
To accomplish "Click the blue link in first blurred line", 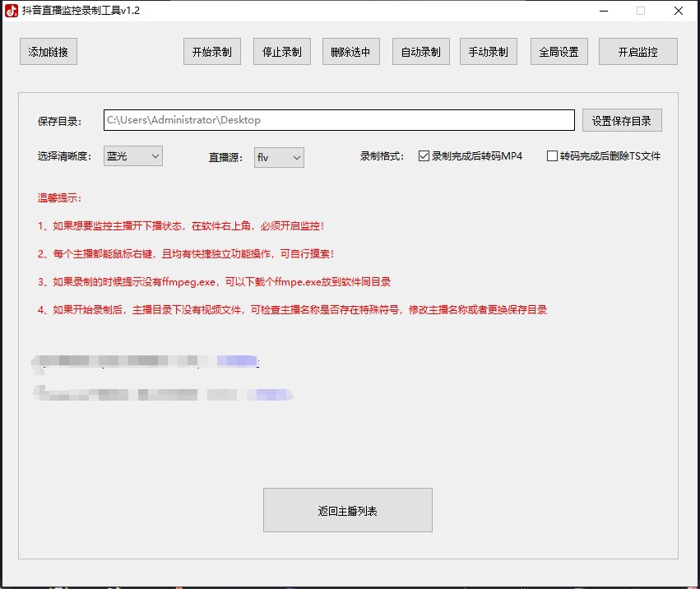I will [x=237, y=361].
